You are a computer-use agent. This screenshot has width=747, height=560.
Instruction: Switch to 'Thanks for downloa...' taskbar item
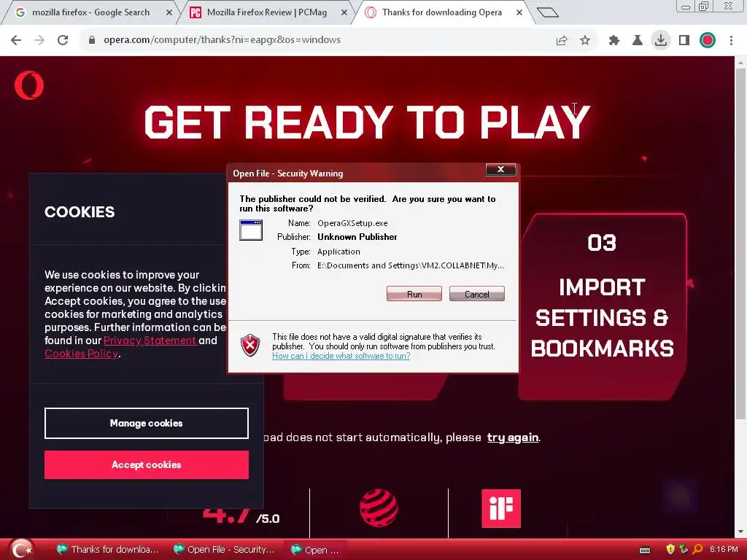[x=107, y=550]
